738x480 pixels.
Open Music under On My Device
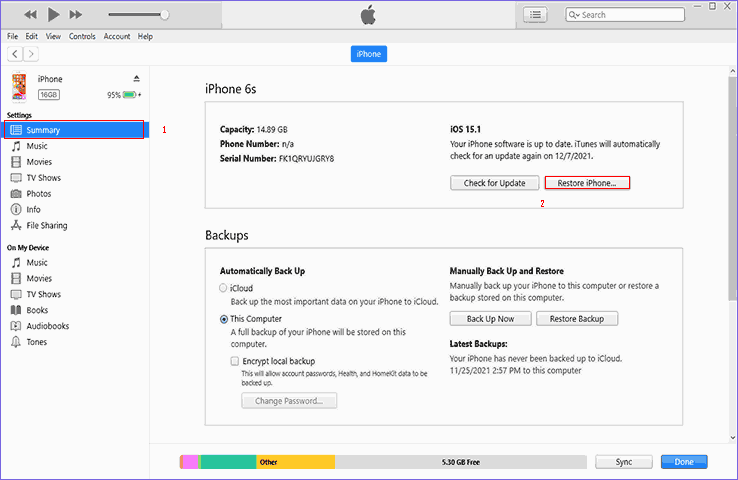pos(37,263)
